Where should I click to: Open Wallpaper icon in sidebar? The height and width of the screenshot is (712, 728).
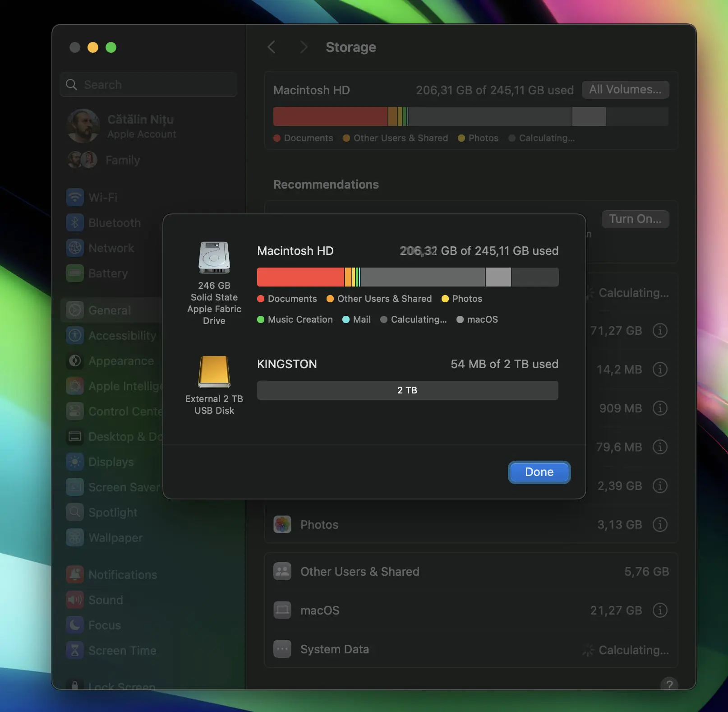(75, 537)
